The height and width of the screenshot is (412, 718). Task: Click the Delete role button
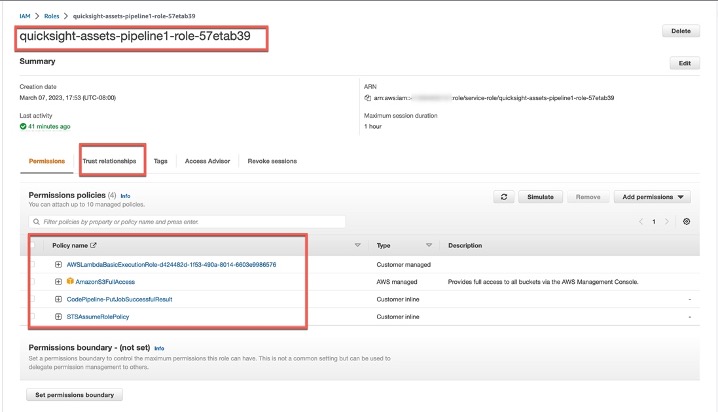tap(681, 31)
